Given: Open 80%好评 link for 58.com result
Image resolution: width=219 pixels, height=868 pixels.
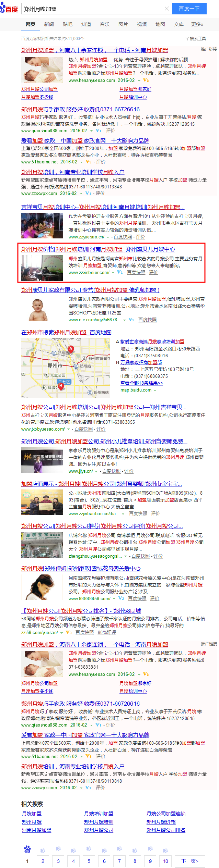Looking at the screenshot, I should tap(107, 633).
